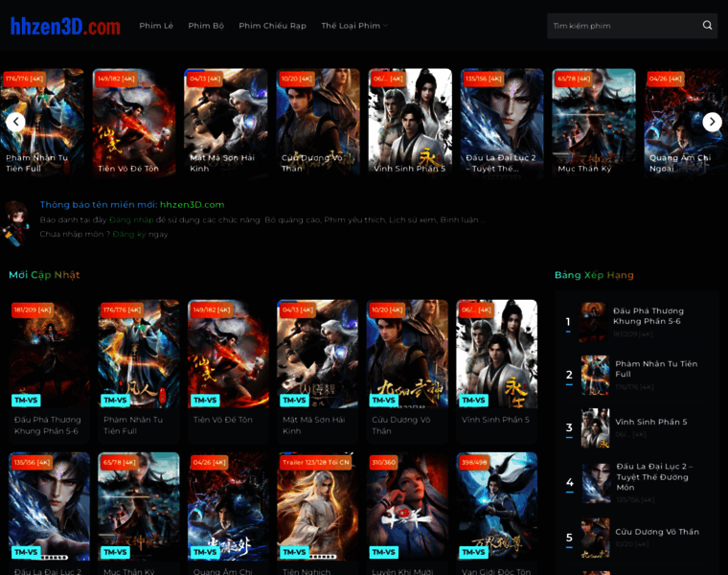
Task: Click the search magnifier icon
Action: point(707,25)
